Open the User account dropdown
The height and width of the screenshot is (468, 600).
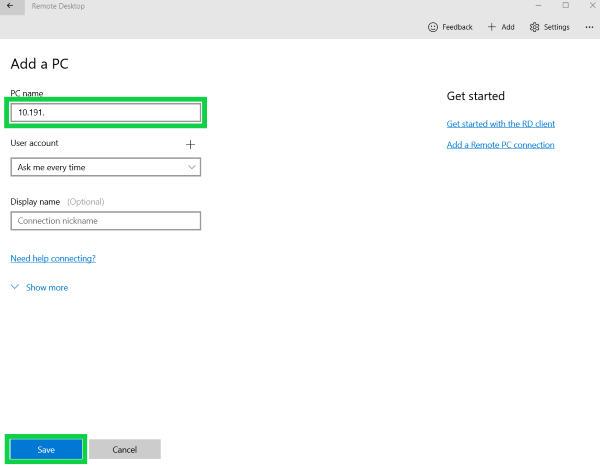pyautogui.click(x=105, y=167)
